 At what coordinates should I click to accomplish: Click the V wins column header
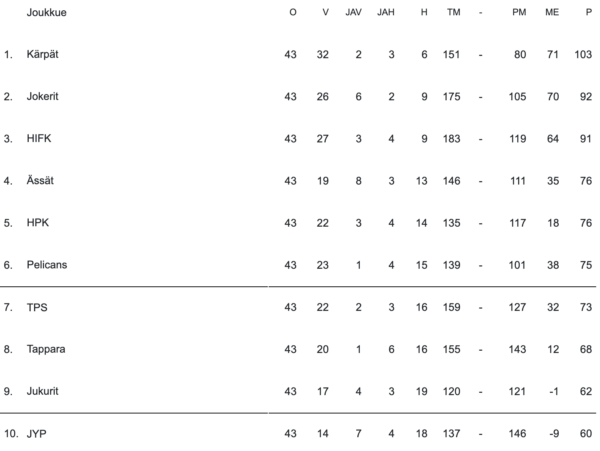pos(324,12)
